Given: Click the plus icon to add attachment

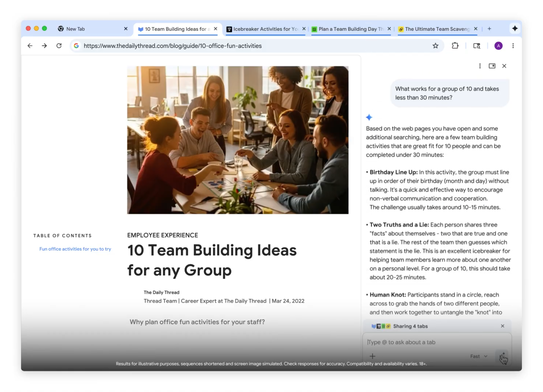Looking at the screenshot, I should 373,356.
